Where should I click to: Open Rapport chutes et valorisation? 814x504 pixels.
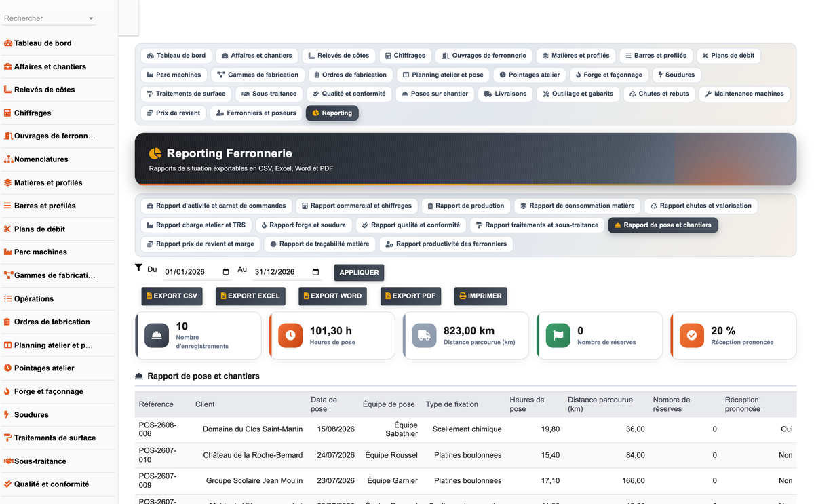pyautogui.click(x=701, y=206)
